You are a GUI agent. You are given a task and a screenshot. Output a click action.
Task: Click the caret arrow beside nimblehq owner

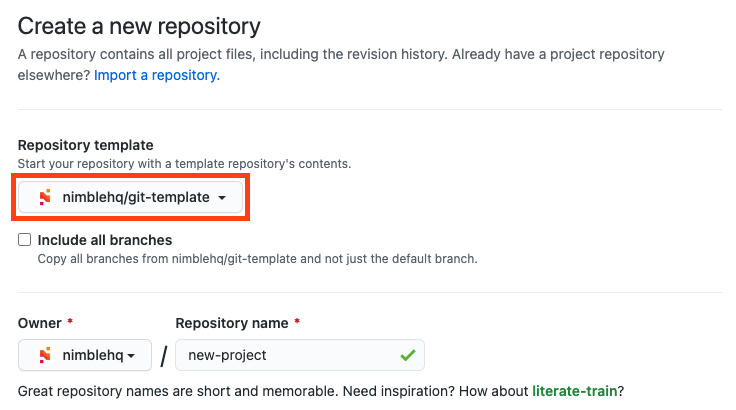132,356
